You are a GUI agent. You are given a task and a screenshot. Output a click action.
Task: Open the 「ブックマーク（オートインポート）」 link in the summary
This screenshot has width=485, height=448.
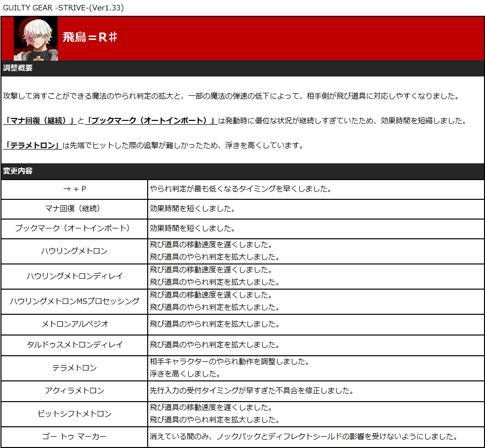[151, 121]
